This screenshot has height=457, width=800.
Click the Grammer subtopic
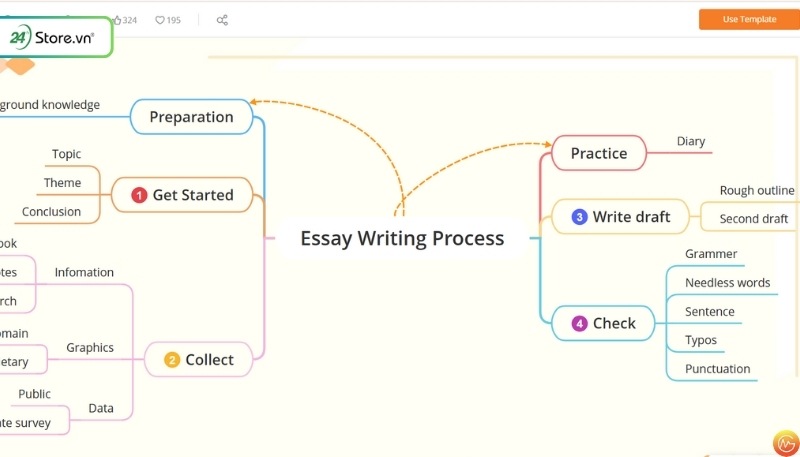click(x=711, y=254)
